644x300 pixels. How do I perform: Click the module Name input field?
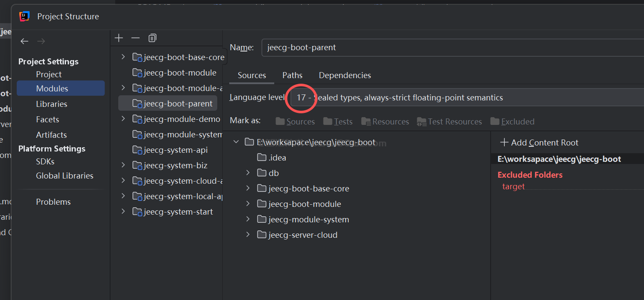pyautogui.click(x=452, y=47)
